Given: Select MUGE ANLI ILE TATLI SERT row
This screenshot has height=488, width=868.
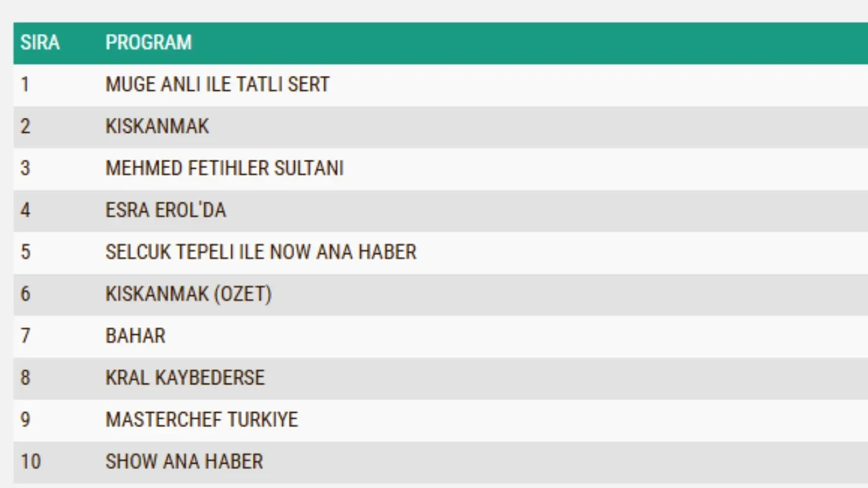Looking at the screenshot, I should pos(217,85).
